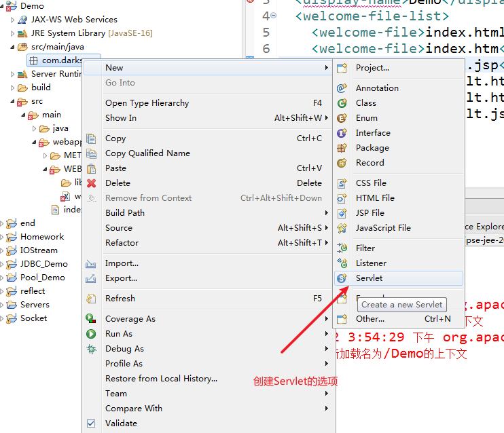Image resolution: width=504 pixels, height=433 pixels.
Task: Toggle the Validate checkbox
Action: [x=91, y=423]
